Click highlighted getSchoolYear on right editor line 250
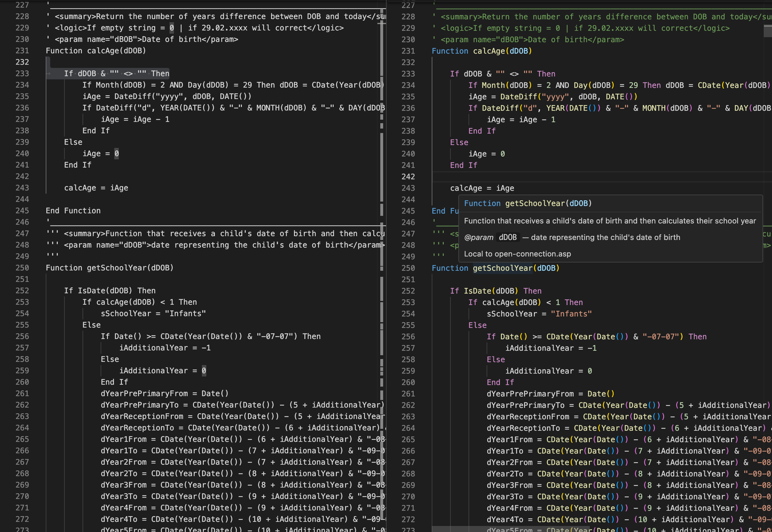 point(503,268)
